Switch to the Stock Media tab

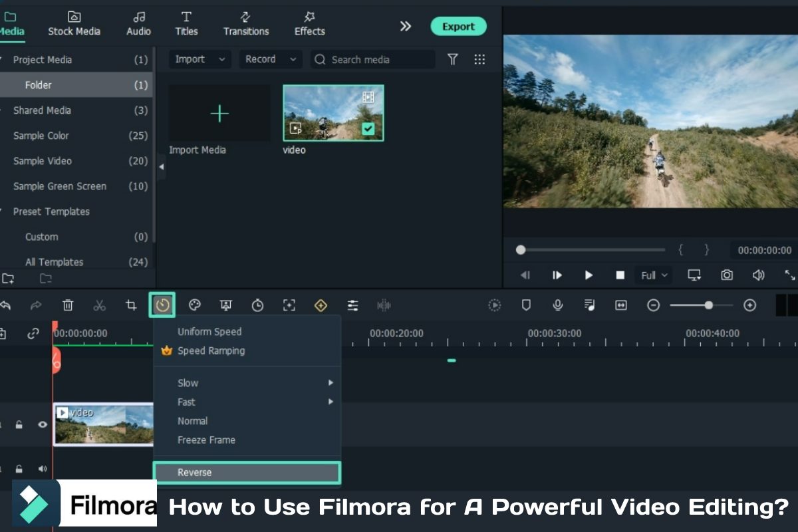pos(74,23)
